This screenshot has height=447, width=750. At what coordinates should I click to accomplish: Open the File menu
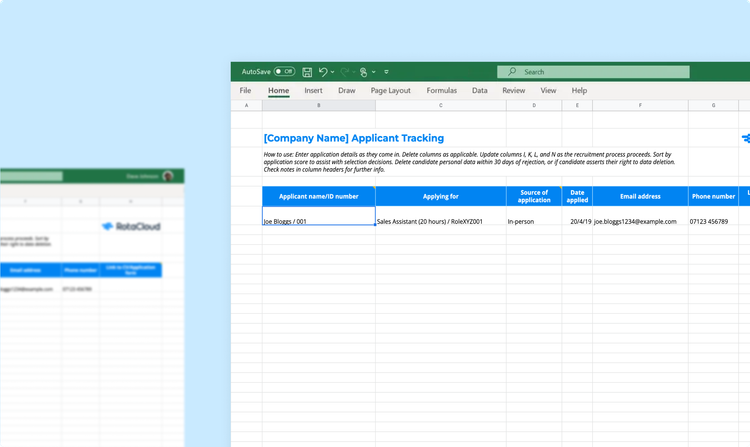(245, 90)
